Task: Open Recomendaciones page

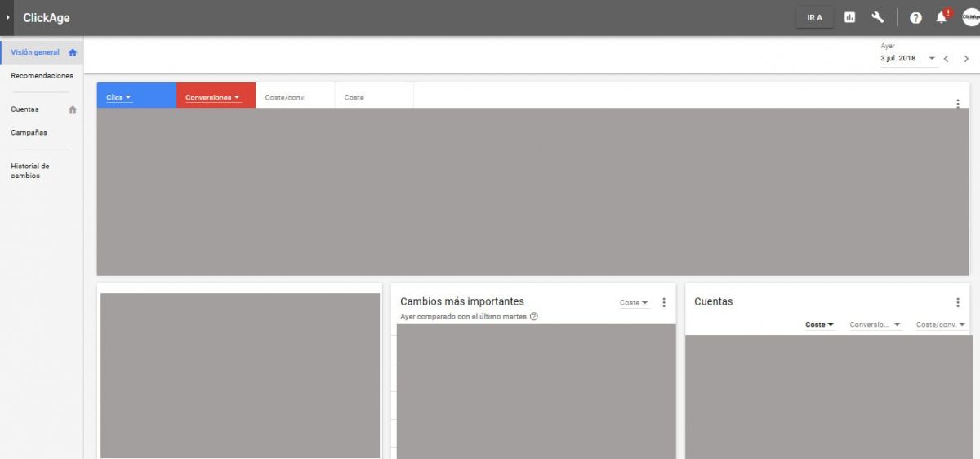Action: (x=42, y=76)
